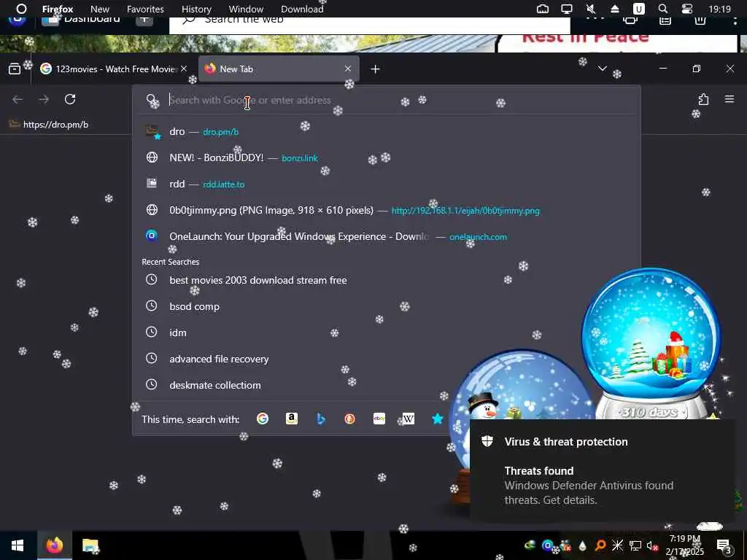Go back with the back arrow

pyautogui.click(x=18, y=99)
